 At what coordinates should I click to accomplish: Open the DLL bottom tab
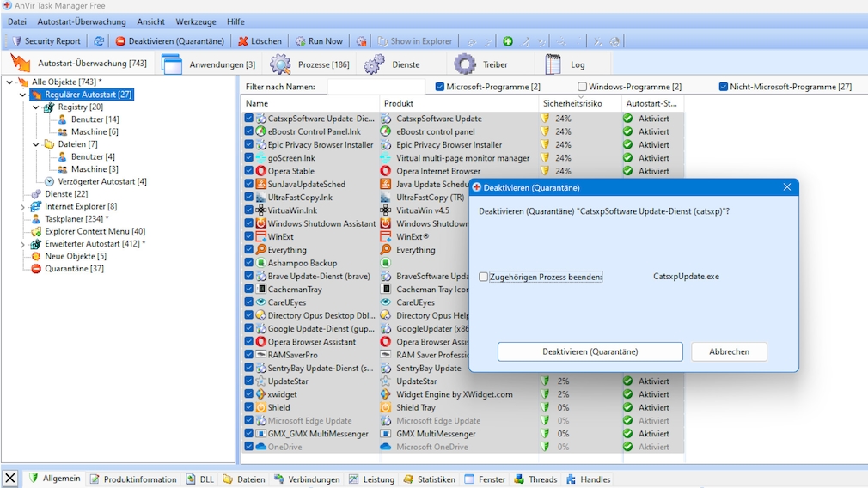coord(200,479)
